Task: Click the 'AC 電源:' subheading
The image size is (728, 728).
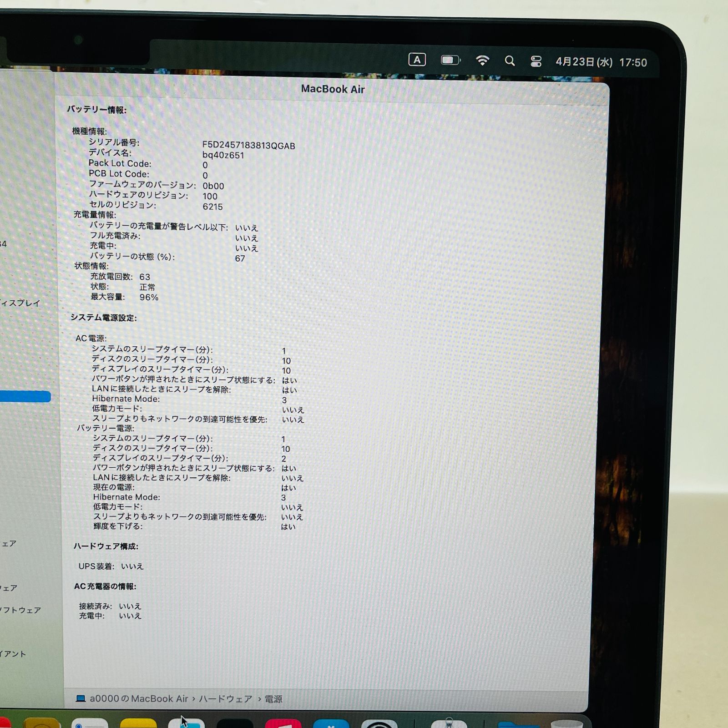Action: tap(91, 339)
